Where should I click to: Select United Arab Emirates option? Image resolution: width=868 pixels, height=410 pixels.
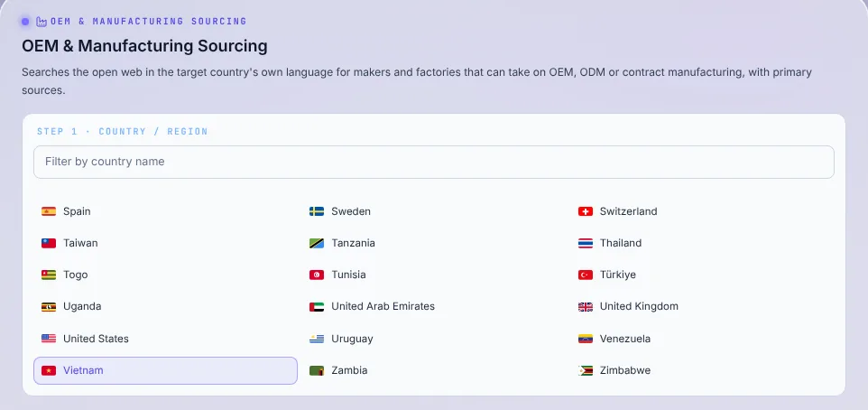(x=434, y=306)
